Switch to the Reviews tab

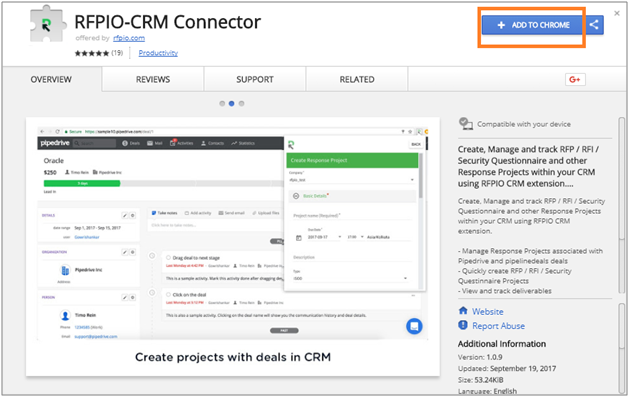tap(153, 80)
